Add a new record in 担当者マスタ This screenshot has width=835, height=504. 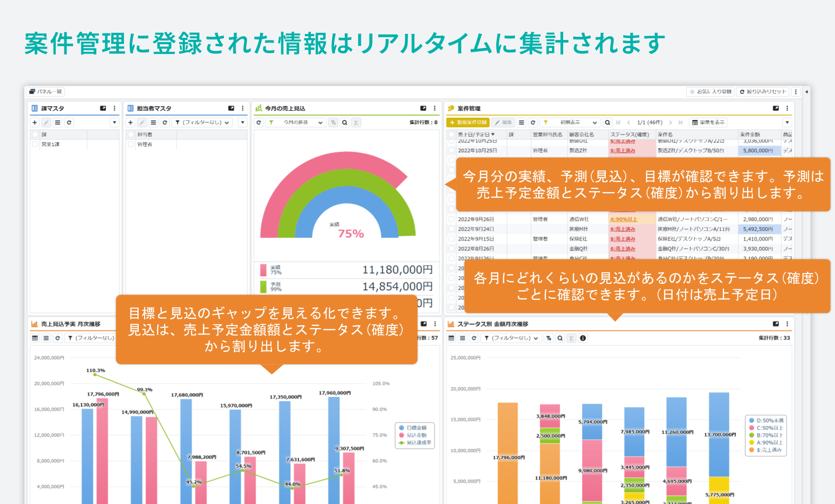pyautogui.click(x=131, y=123)
